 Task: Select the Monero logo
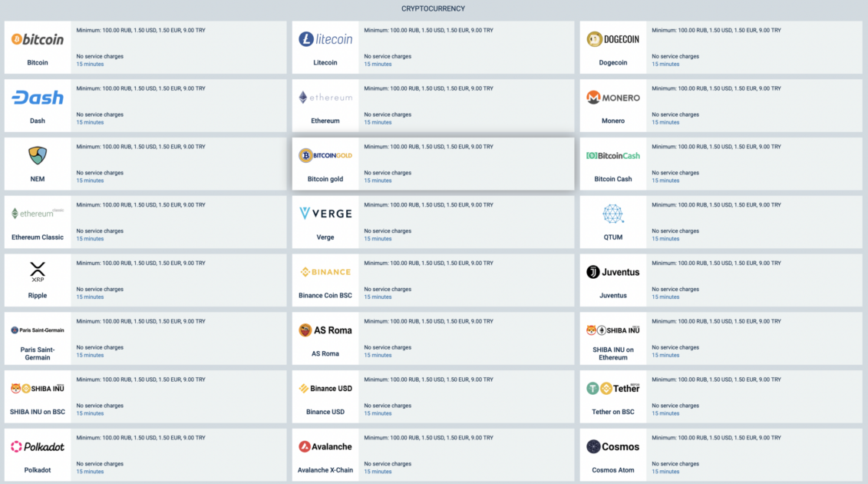coord(612,98)
